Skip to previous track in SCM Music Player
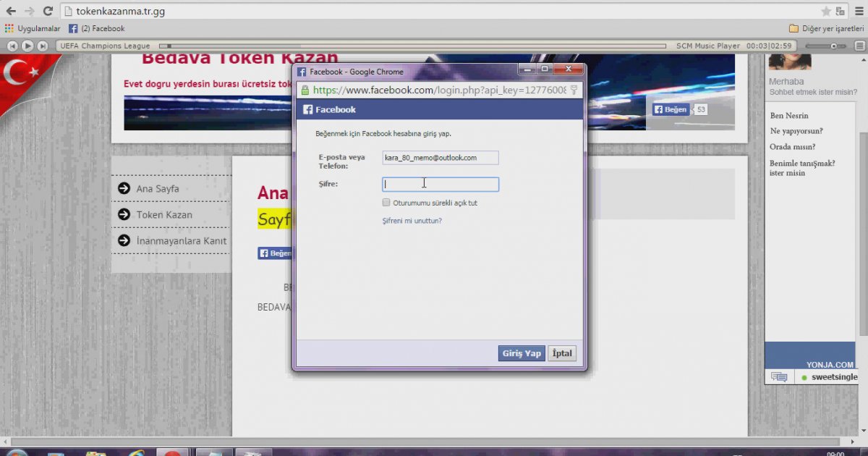 (x=12, y=46)
